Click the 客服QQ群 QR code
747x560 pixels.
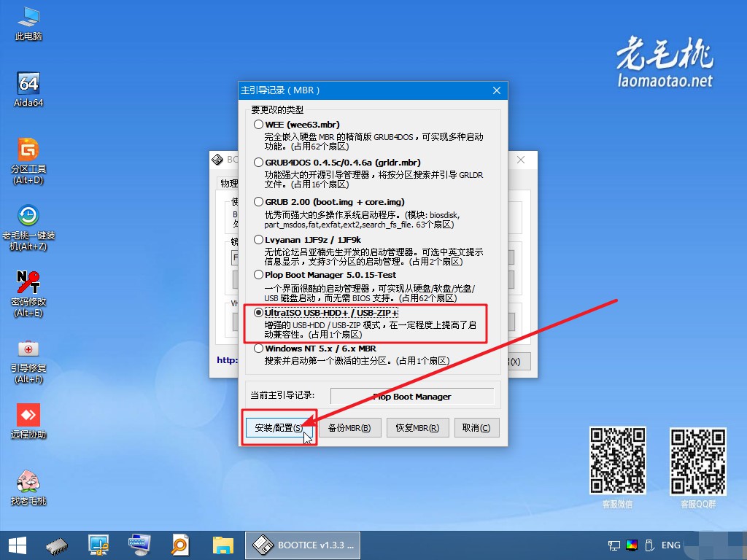pos(698,462)
